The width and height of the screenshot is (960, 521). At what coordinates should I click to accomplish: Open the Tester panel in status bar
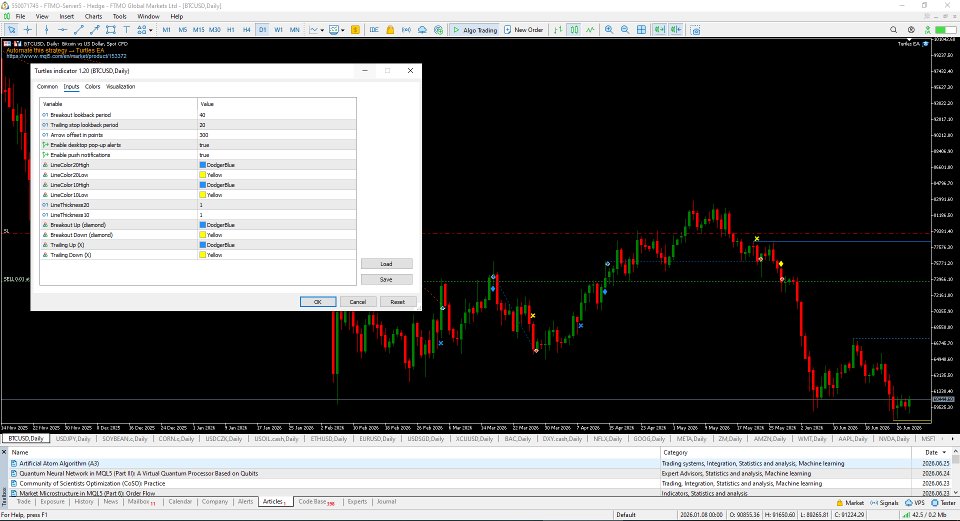click(943, 503)
